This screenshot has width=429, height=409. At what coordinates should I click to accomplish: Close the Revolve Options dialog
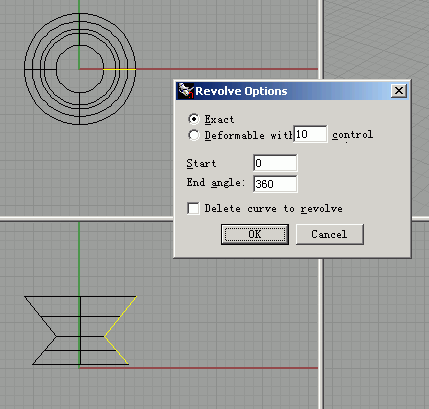point(399,91)
